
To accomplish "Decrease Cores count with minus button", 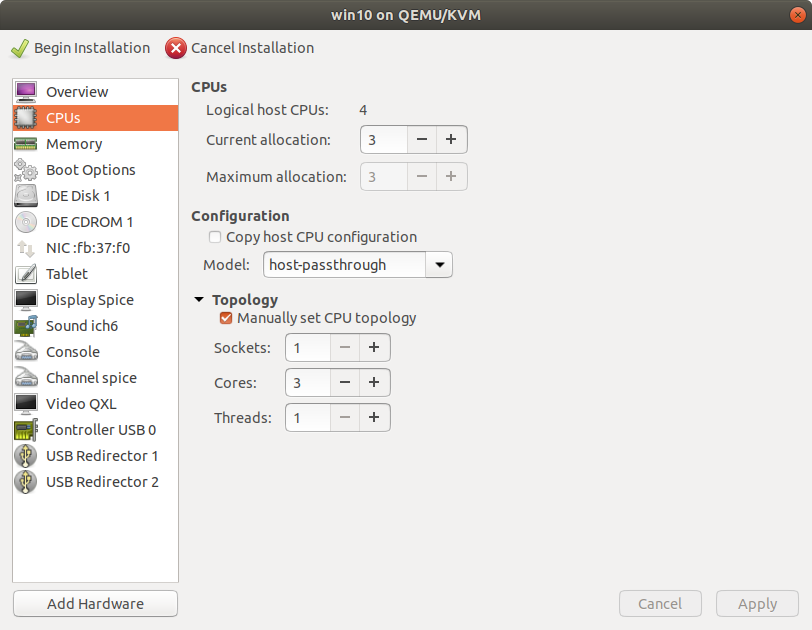I will (344, 383).
